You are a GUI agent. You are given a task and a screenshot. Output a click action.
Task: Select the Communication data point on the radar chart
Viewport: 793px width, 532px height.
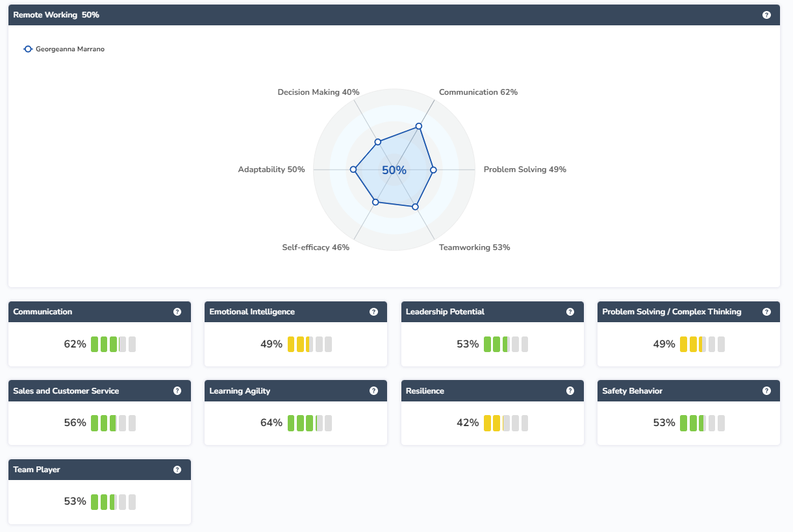[419, 126]
